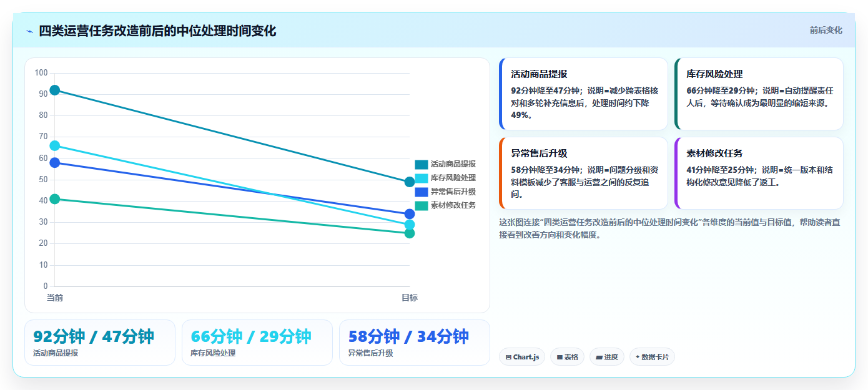Screen dimensions: 868x390
Task: Click the 50 y-axis tick label
Action: (43, 180)
